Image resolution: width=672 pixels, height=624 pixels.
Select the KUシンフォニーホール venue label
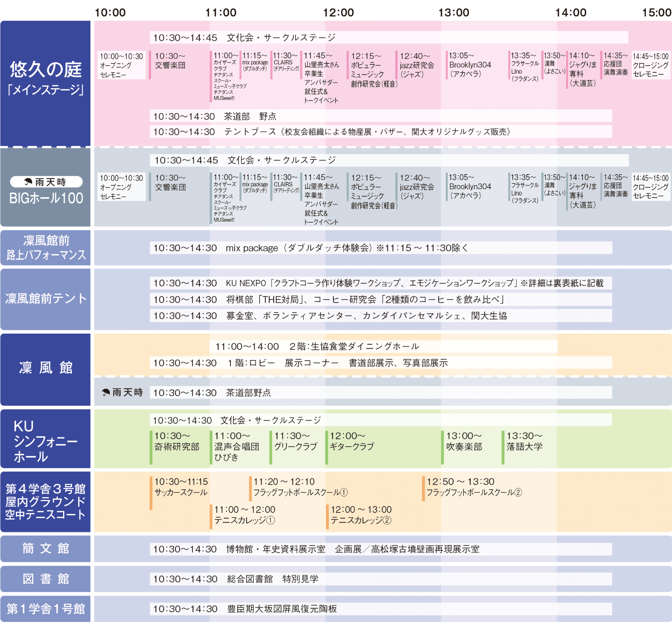45,442
